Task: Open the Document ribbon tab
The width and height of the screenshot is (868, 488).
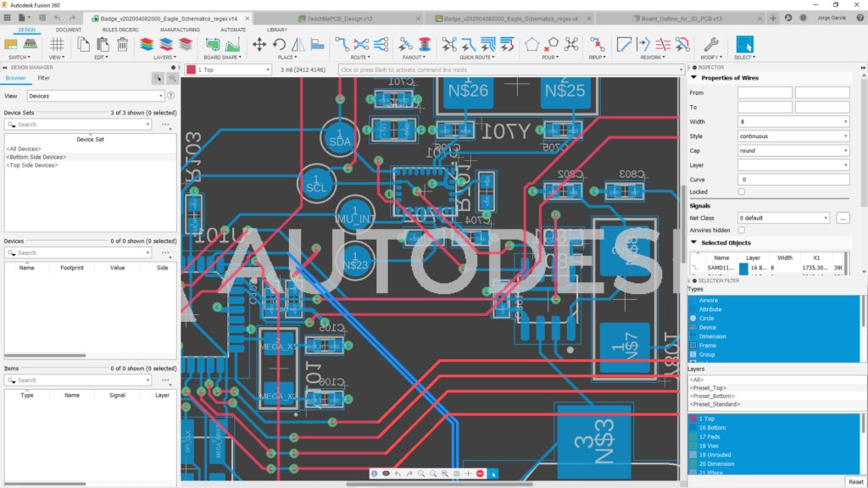Action: 69,30
